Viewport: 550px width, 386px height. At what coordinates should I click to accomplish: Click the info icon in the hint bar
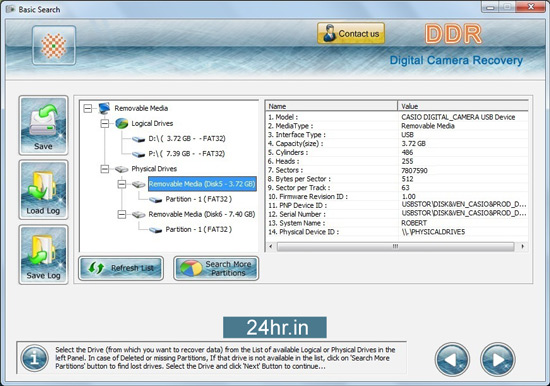click(34, 358)
